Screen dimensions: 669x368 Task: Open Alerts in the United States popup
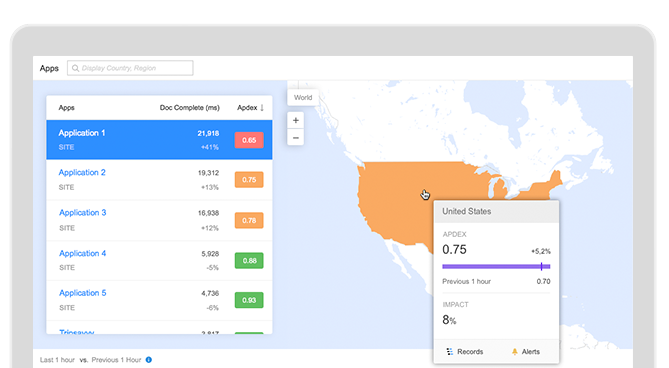[x=526, y=351]
